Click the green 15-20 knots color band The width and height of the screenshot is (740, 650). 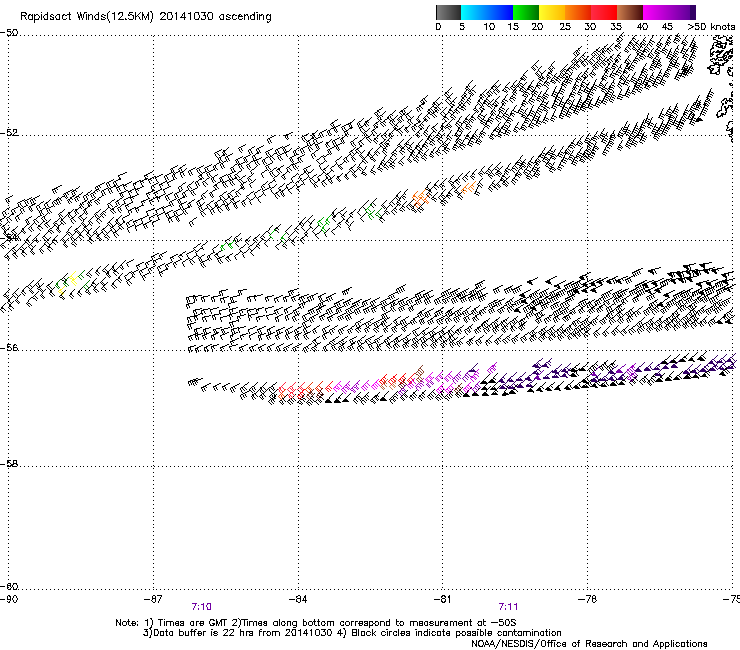[526, 12]
